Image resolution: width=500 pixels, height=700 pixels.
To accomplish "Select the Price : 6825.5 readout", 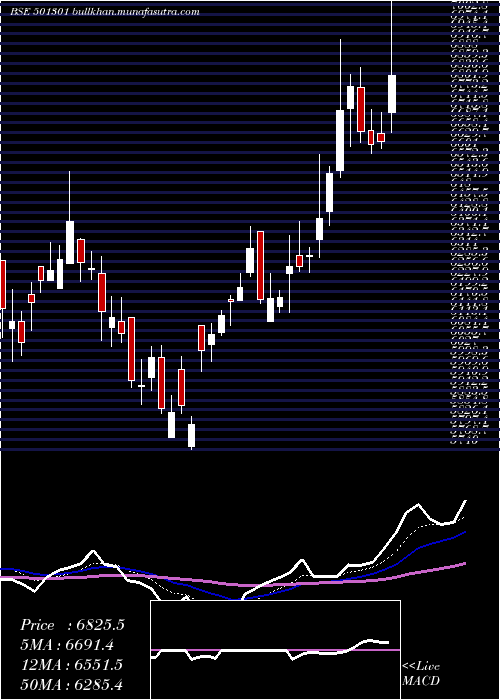I will [72, 625].
